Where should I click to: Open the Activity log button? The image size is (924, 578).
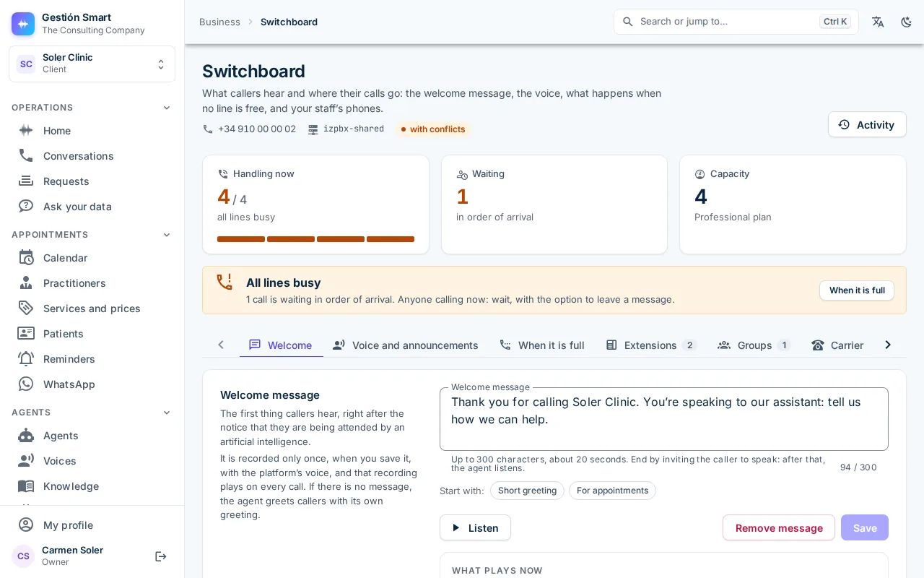[867, 124]
